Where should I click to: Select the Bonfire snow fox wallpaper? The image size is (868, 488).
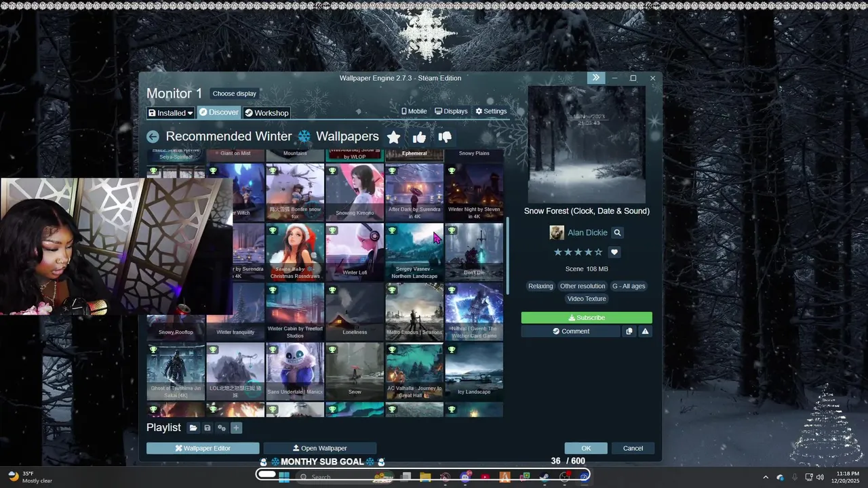coord(295,192)
